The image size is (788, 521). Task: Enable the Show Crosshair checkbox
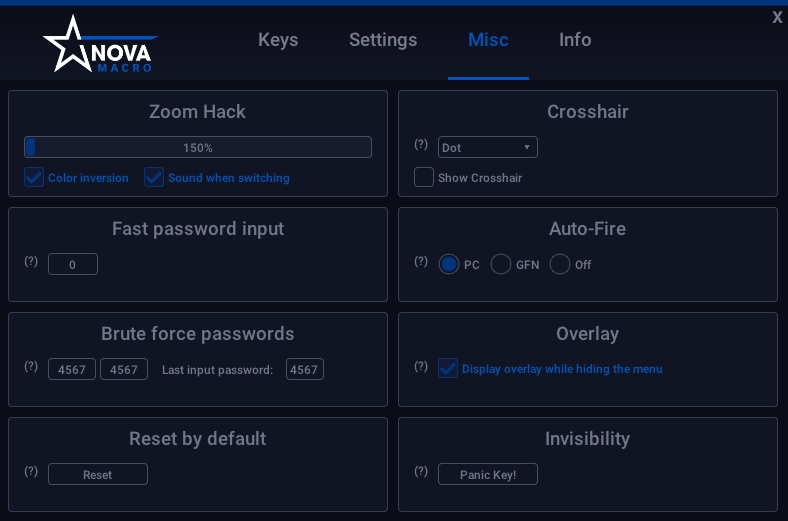(x=424, y=178)
